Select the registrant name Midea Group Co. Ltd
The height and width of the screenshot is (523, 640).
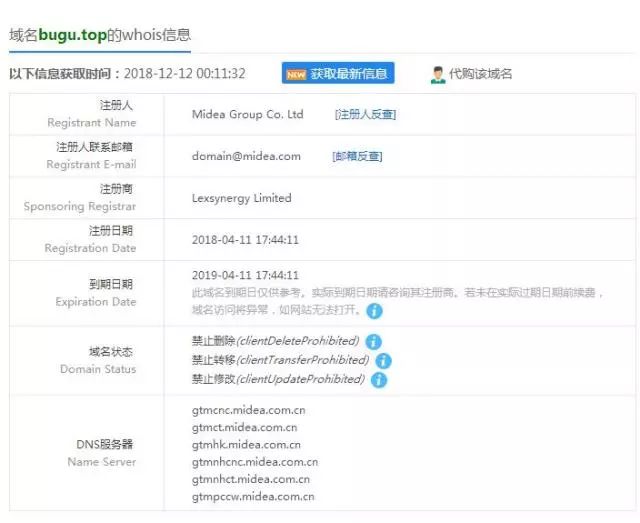pos(248,114)
